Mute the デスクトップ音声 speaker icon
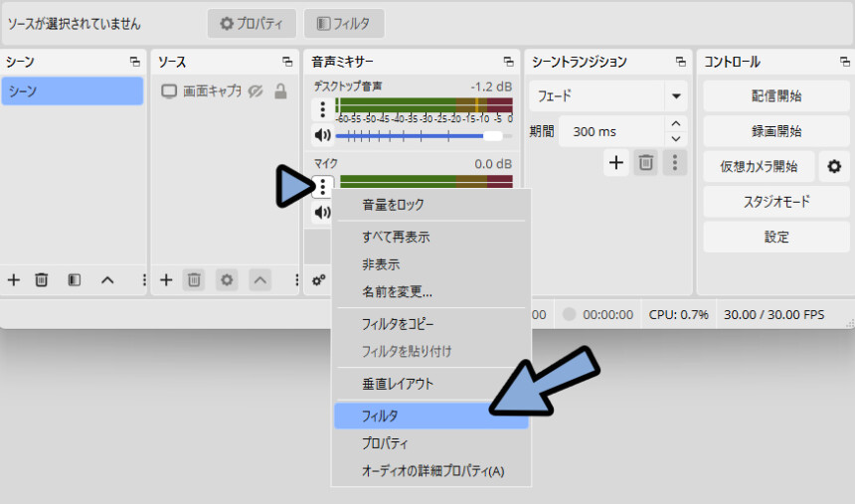Image resolution: width=855 pixels, height=504 pixels. (x=322, y=135)
